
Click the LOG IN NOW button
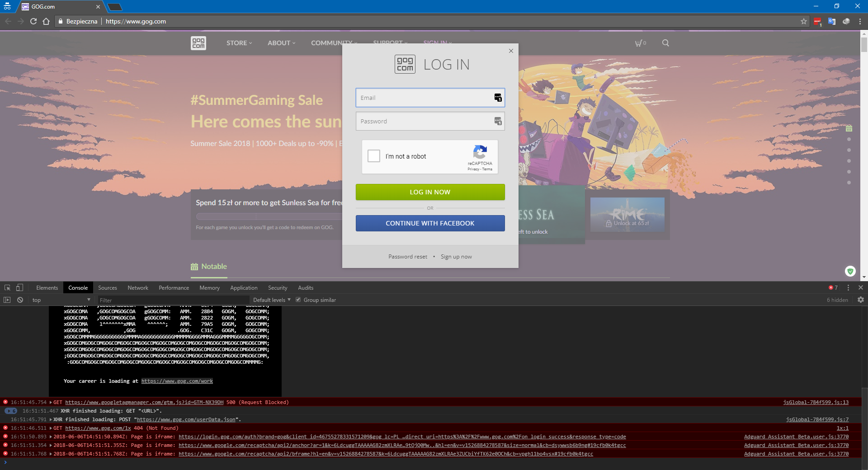click(429, 192)
